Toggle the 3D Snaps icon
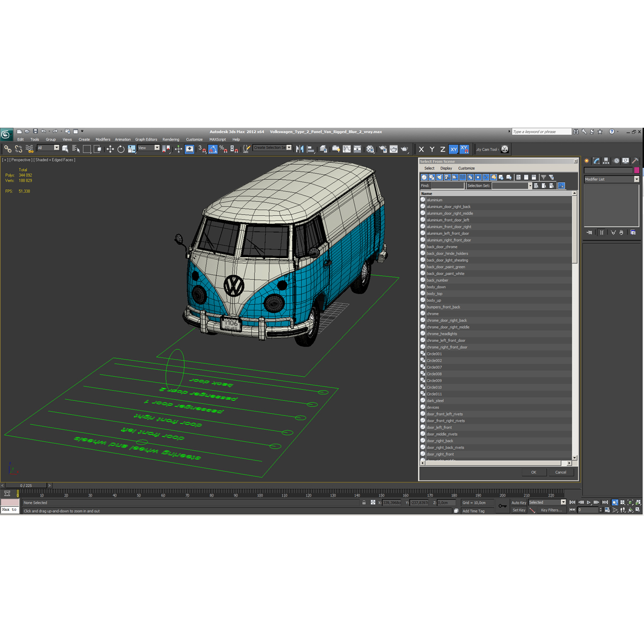644x644 pixels. pyautogui.click(x=202, y=149)
